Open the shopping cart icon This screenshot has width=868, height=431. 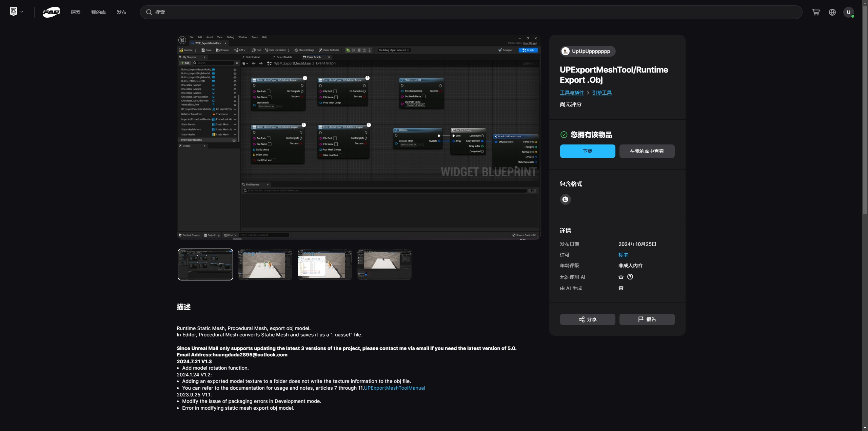(x=816, y=12)
